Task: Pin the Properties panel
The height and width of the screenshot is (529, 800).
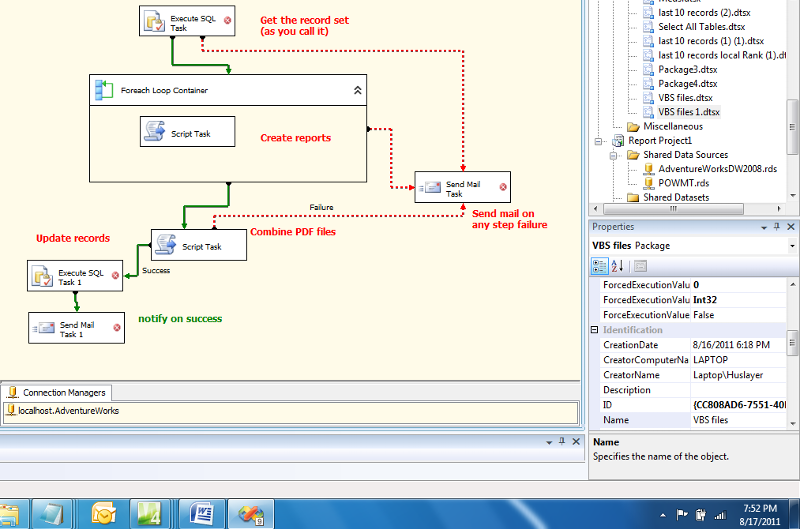Action: tap(777, 226)
